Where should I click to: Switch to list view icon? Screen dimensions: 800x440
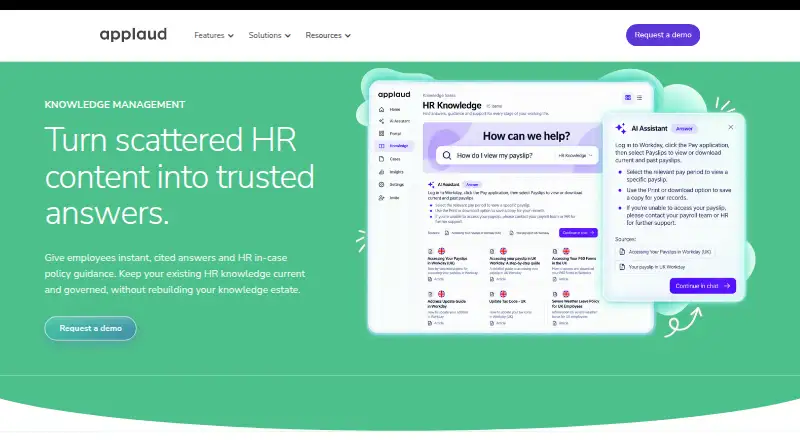pos(639,97)
